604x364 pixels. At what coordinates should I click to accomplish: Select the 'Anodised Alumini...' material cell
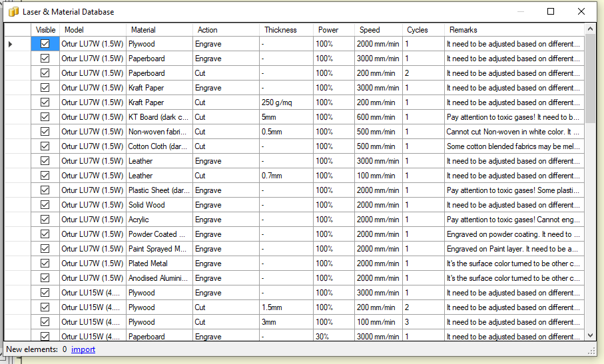coord(159,277)
